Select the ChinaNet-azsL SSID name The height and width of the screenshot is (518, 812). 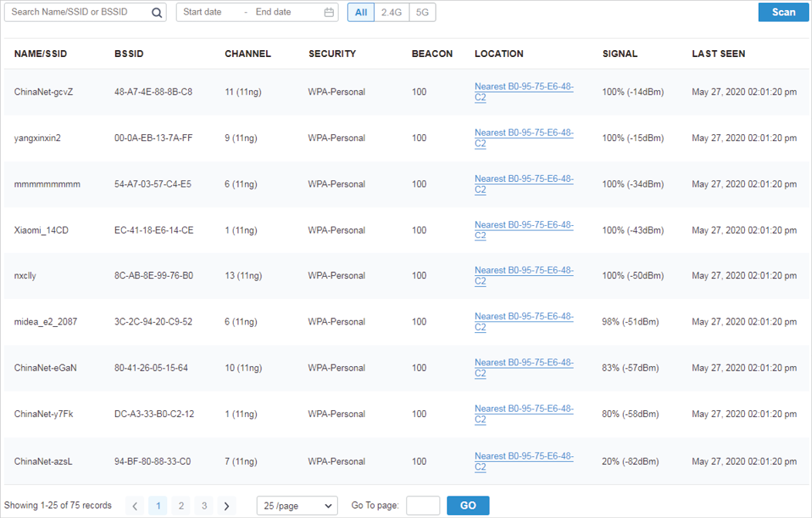coord(43,462)
